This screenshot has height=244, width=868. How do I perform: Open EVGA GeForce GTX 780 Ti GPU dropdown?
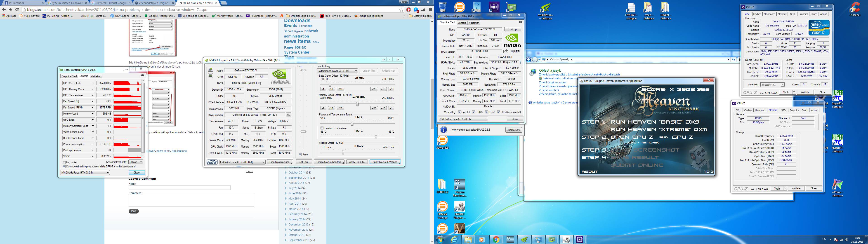pos(242,162)
